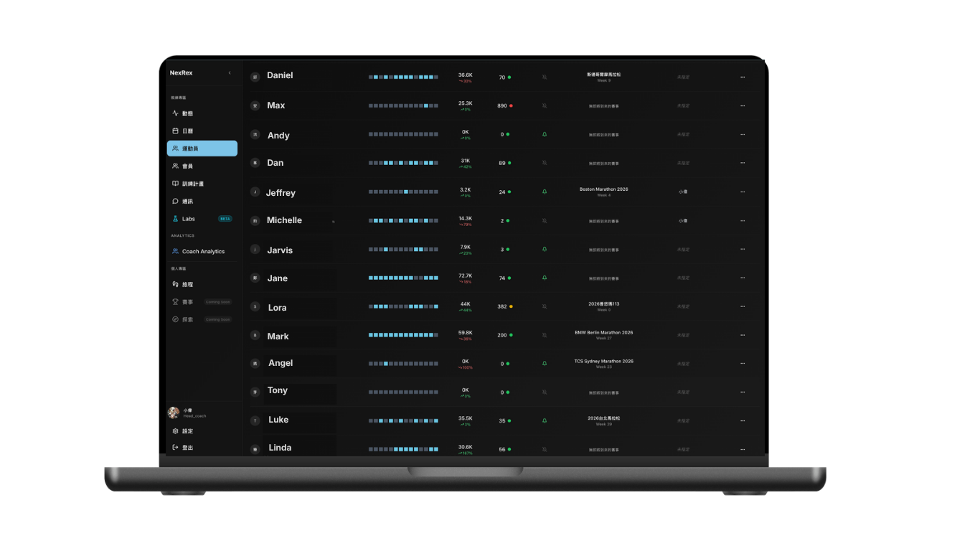The image size is (980, 551).
Task: Expand the three-dot menu for Jeffrey
Action: pos(743,192)
